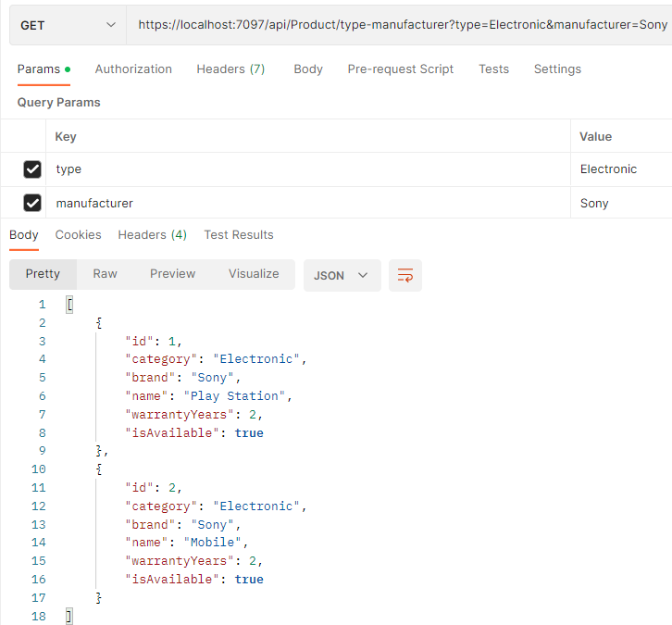Open the request Headers (7) tab

tap(230, 69)
